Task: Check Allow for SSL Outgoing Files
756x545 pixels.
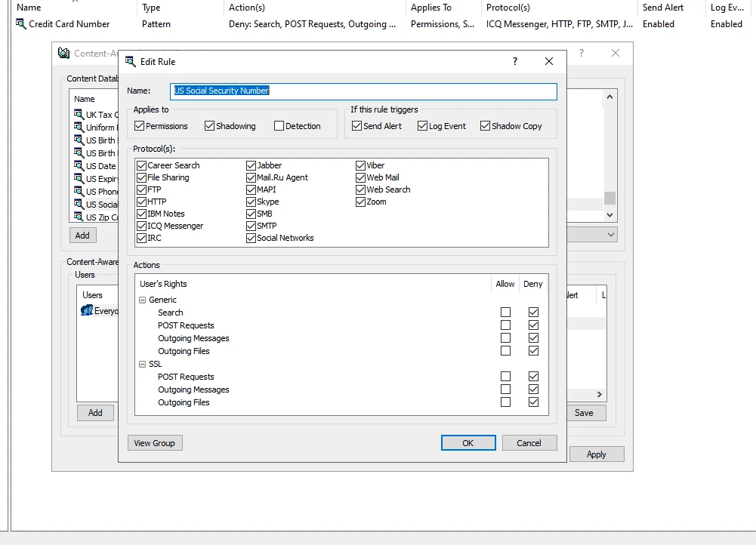Action: point(505,402)
